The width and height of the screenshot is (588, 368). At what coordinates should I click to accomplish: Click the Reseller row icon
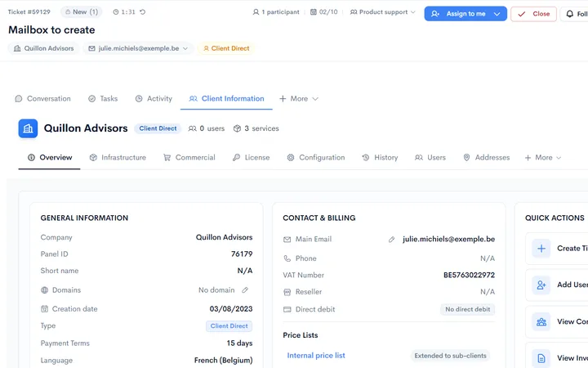point(287,292)
